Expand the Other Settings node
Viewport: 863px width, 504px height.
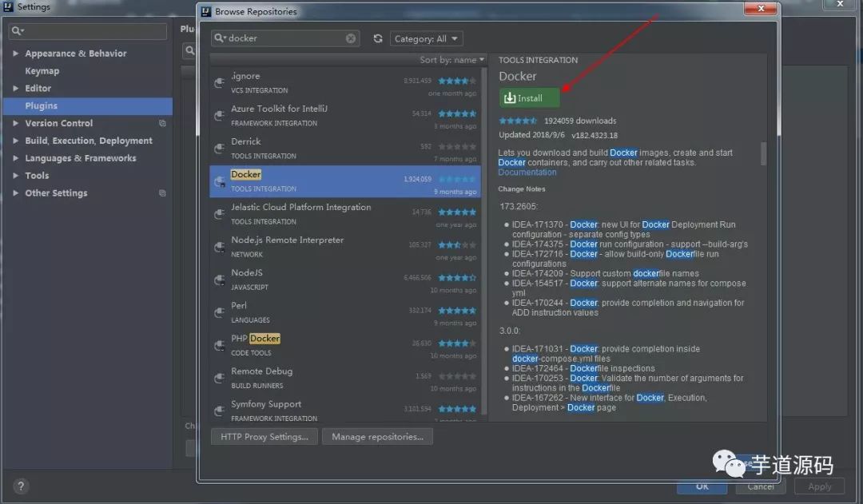[15, 193]
